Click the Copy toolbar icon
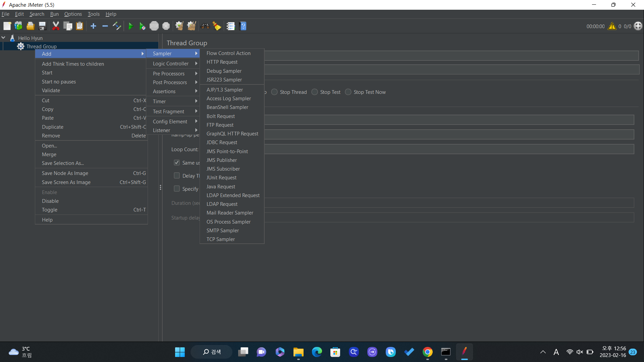644x362 pixels. pos(68,26)
